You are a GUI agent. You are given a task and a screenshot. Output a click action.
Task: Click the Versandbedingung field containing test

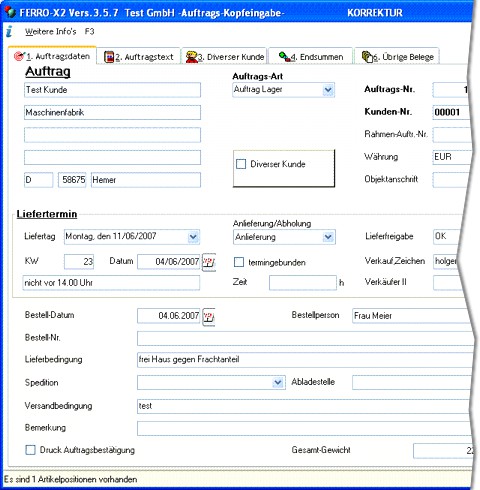click(x=303, y=406)
